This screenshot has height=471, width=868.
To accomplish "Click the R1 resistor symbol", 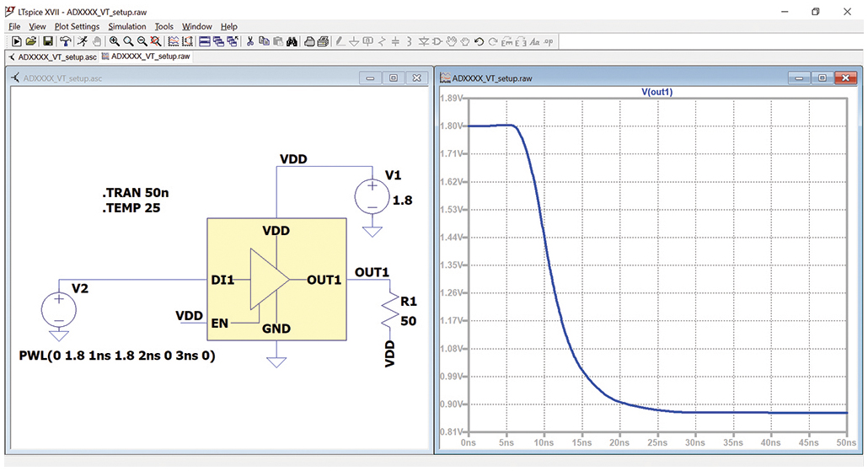I will [390, 311].
